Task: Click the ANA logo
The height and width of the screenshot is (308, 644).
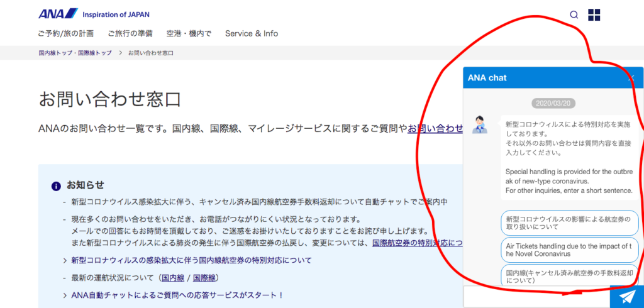Action: coord(58,14)
